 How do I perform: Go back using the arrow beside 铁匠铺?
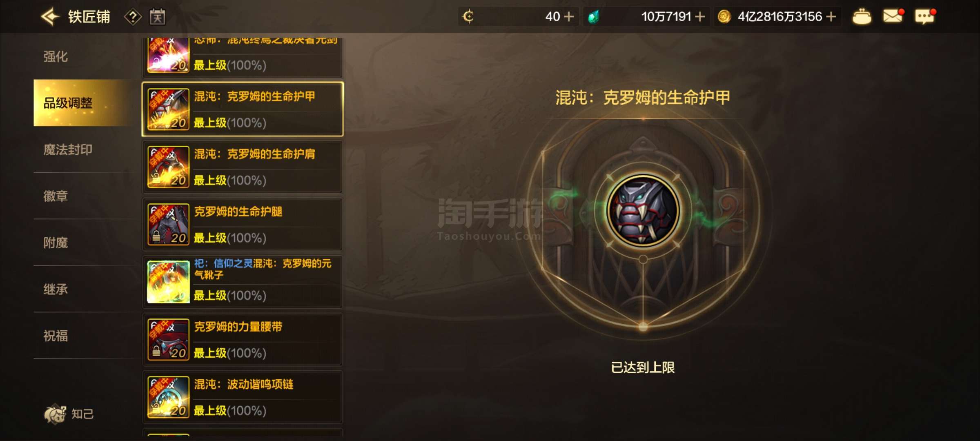click(51, 17)
